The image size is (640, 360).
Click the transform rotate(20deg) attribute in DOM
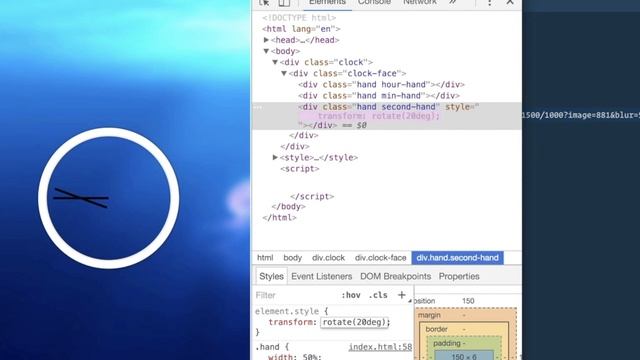(x=379, y=116)
